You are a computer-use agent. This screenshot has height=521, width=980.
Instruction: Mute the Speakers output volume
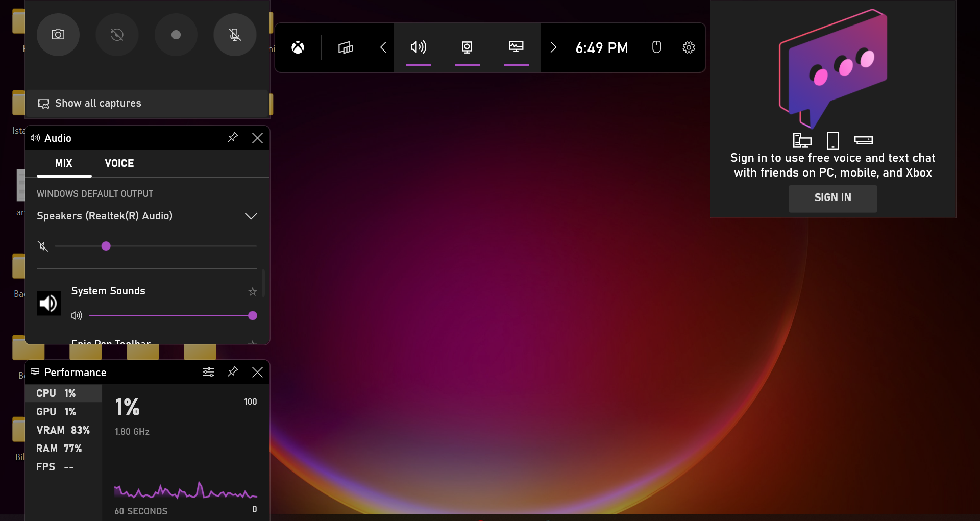43,246
